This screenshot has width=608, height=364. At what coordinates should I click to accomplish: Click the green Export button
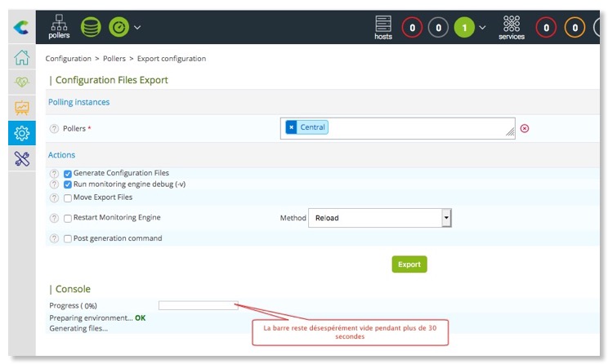click(409, 264)
